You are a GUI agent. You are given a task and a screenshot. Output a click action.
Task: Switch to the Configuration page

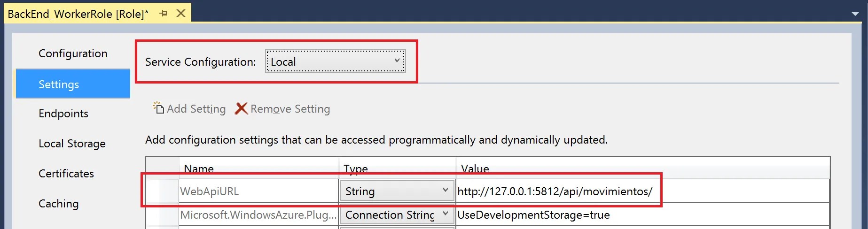(73, 53)
